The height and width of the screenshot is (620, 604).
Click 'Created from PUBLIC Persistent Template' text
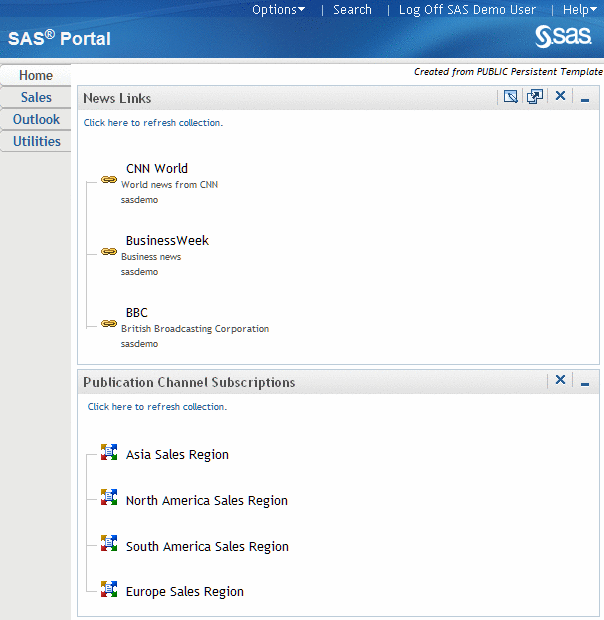(x=508, y=72)
